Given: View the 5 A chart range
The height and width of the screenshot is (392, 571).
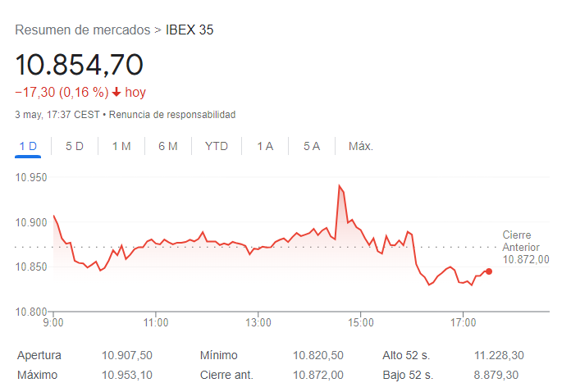Looking at the screenshot, I should point(312,146).
